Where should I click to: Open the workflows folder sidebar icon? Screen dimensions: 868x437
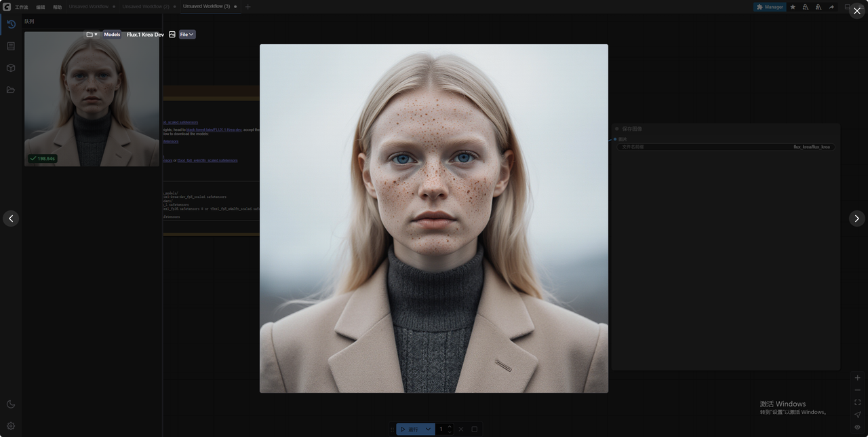click(11, 90)
